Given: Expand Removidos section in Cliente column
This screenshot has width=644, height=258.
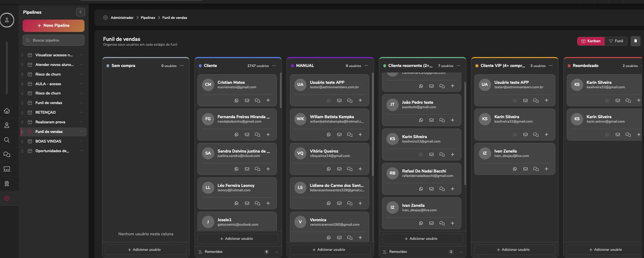Looking at the screenshot, I should tap(238, 252).
